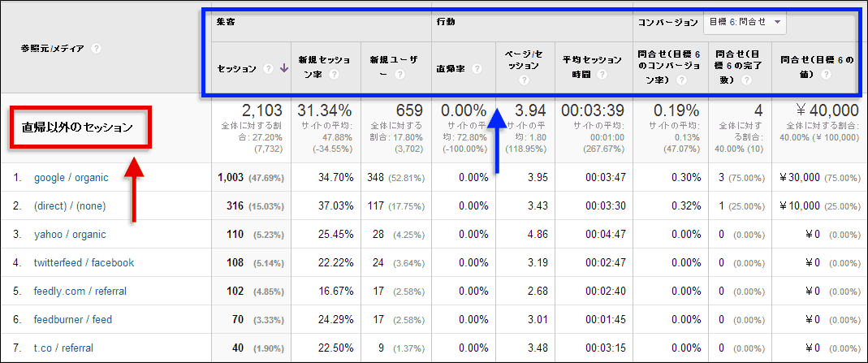This screenshot has width=868, height=363.
Task: Open the google / organic source link
Action: pyautogui.click(x=70, y=177)
